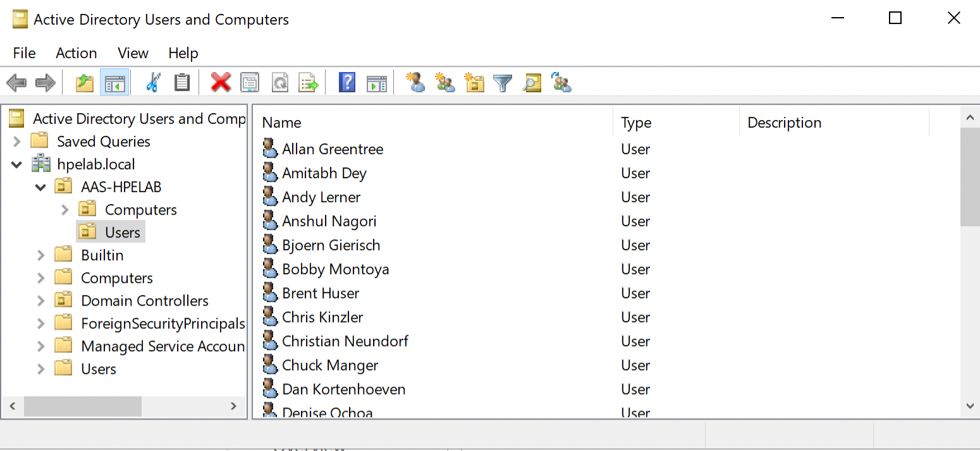Go up one level with folder icon
The image size is (980, 451).
(85, 82)
